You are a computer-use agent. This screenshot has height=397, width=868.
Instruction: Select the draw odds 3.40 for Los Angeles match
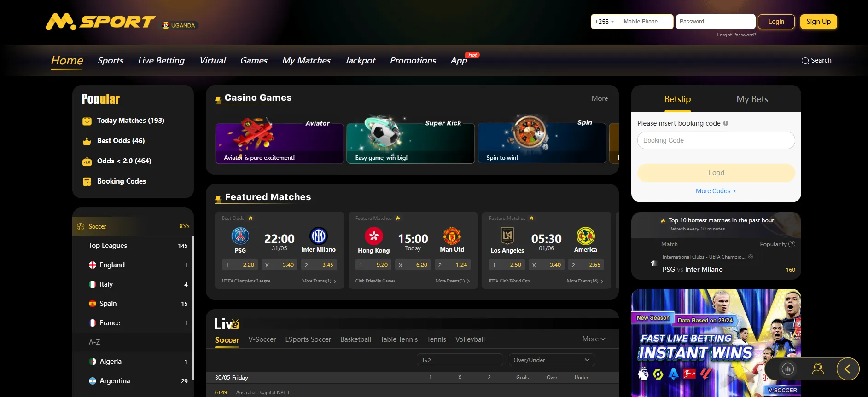(x=546, y=265)
